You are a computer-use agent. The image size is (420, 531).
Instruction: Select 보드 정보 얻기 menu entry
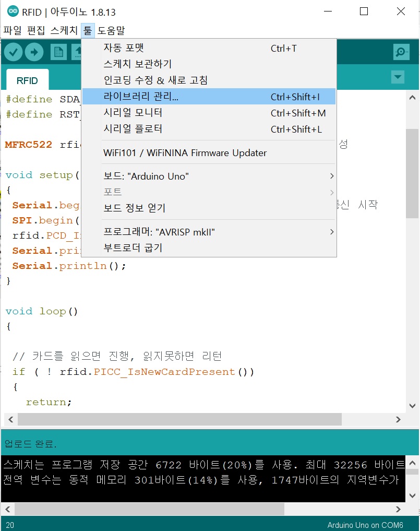coord(209,208)
